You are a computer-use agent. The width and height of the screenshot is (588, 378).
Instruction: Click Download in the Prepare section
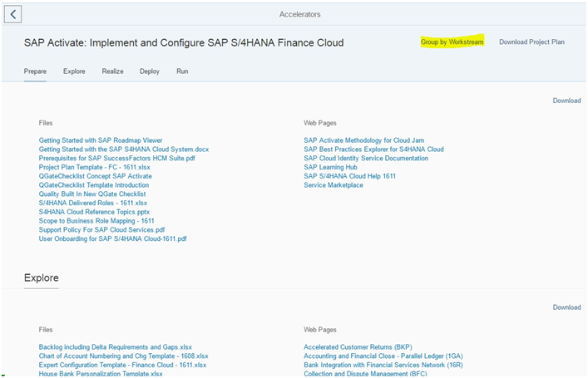tap(566, 101)
